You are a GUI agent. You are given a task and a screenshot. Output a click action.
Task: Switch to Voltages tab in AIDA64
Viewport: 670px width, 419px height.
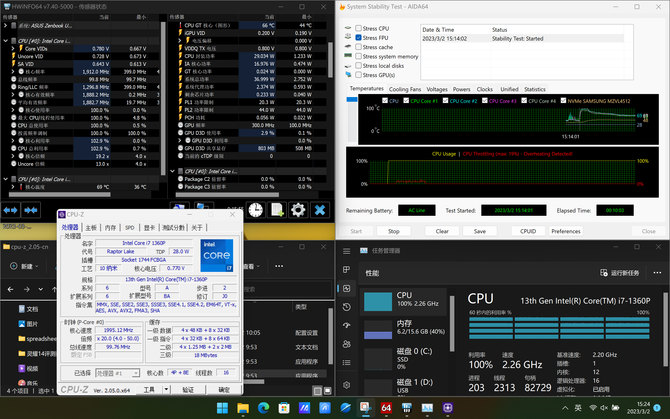pos(437,89)
